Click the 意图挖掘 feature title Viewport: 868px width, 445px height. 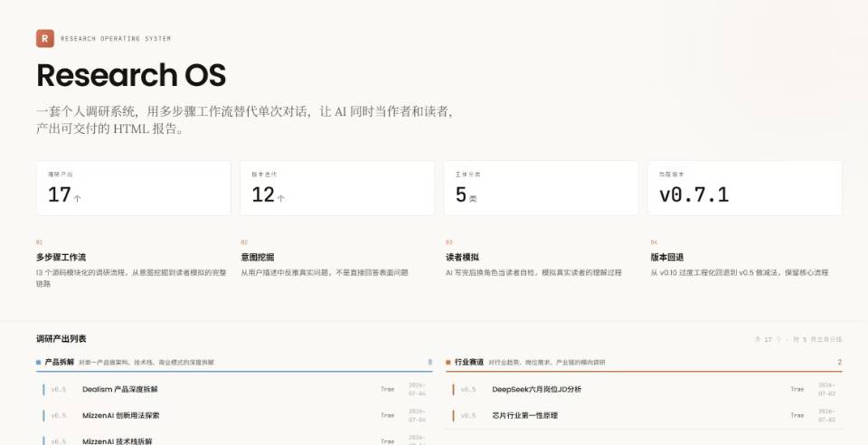[x=258, y=258]
